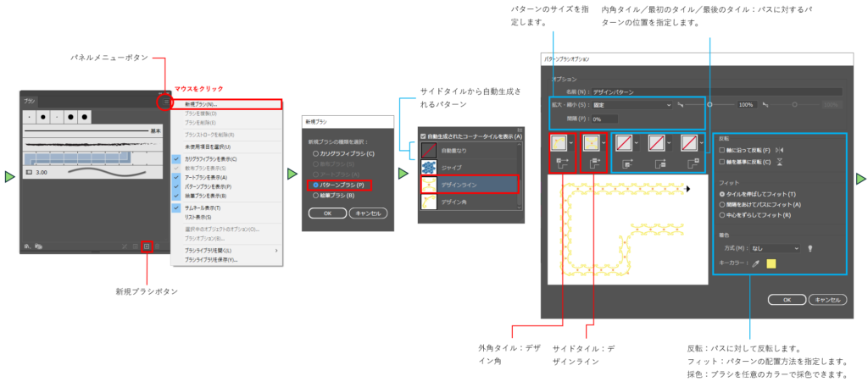Click the colorization tips lightbulb icon
The height and width of the screenshot is (382, 868).
[810, 248]
